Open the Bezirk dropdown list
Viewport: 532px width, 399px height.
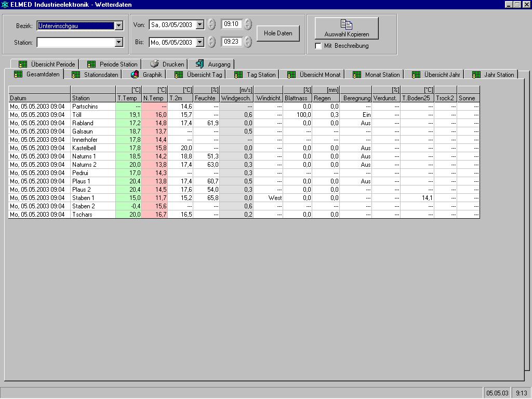click(119, 25)
